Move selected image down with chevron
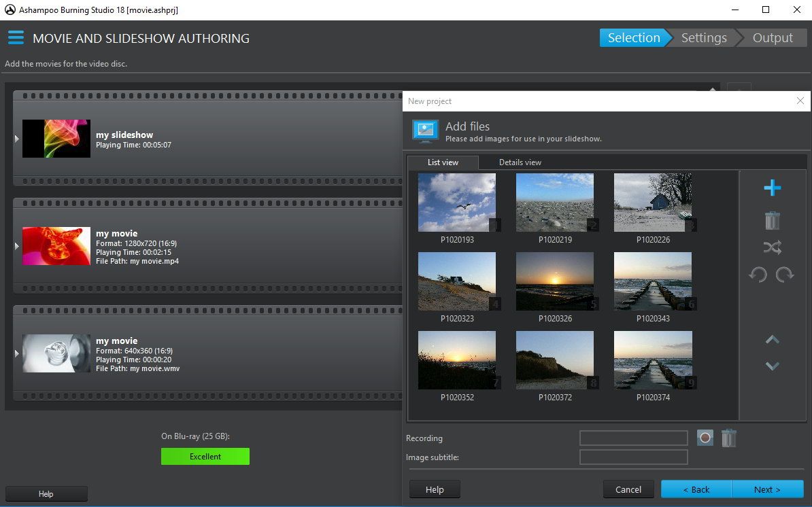This screenshot has width=812, height=507. [772, 366]
